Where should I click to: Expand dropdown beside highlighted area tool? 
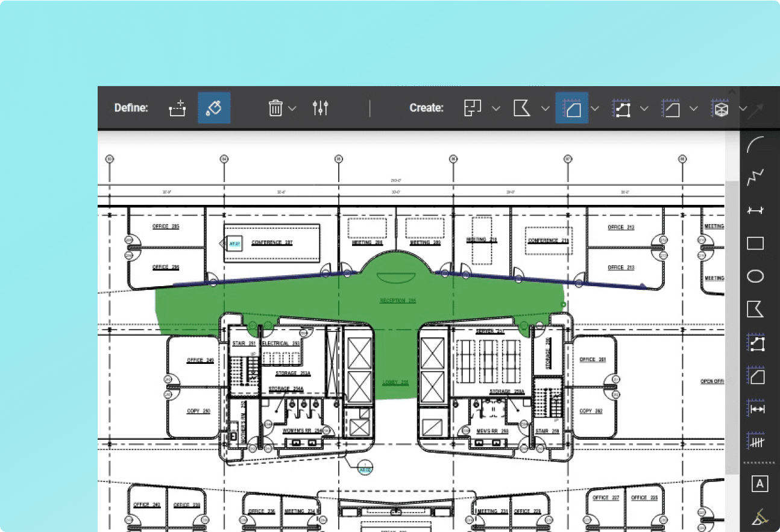pos(595,108)
